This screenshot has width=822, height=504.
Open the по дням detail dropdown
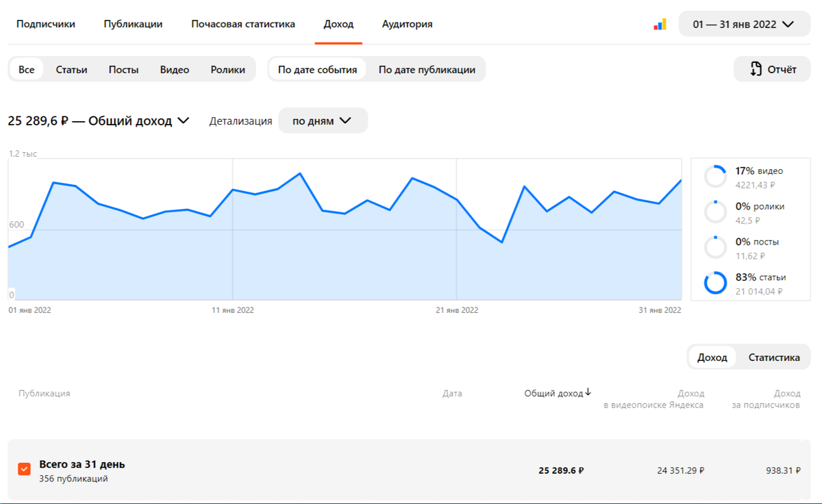coord(323,121)
